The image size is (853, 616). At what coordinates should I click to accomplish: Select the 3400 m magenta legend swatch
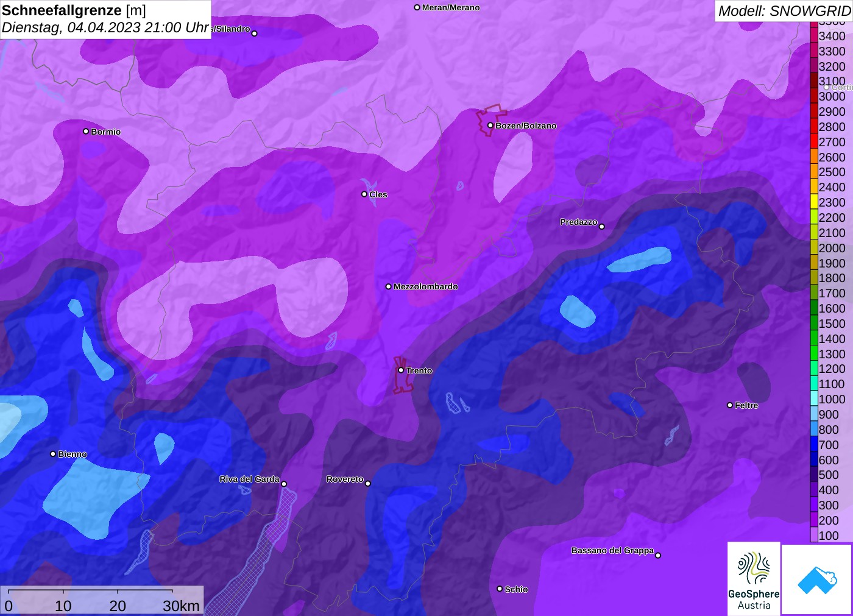pyautogui.click(x=814, y=36)
